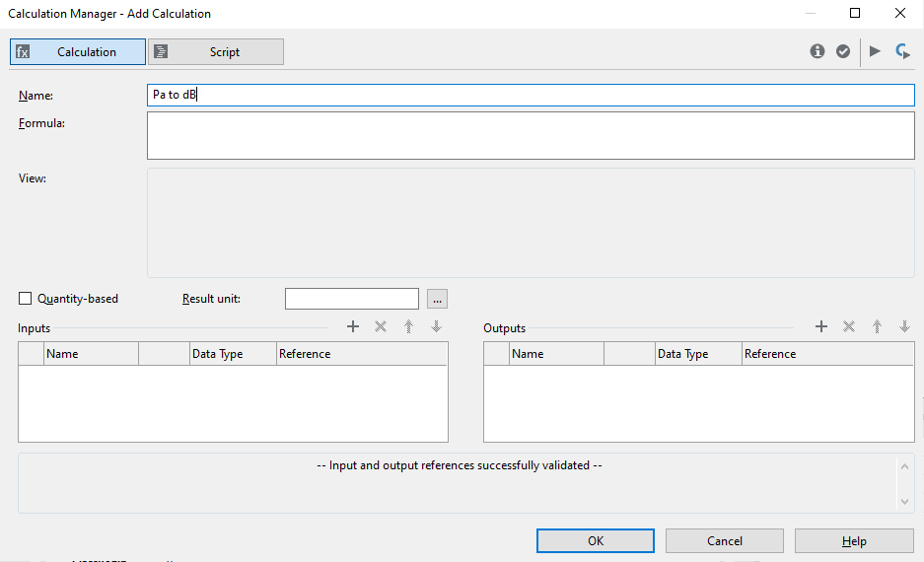Move input up with up arrow icon

(x=408, y=326)
